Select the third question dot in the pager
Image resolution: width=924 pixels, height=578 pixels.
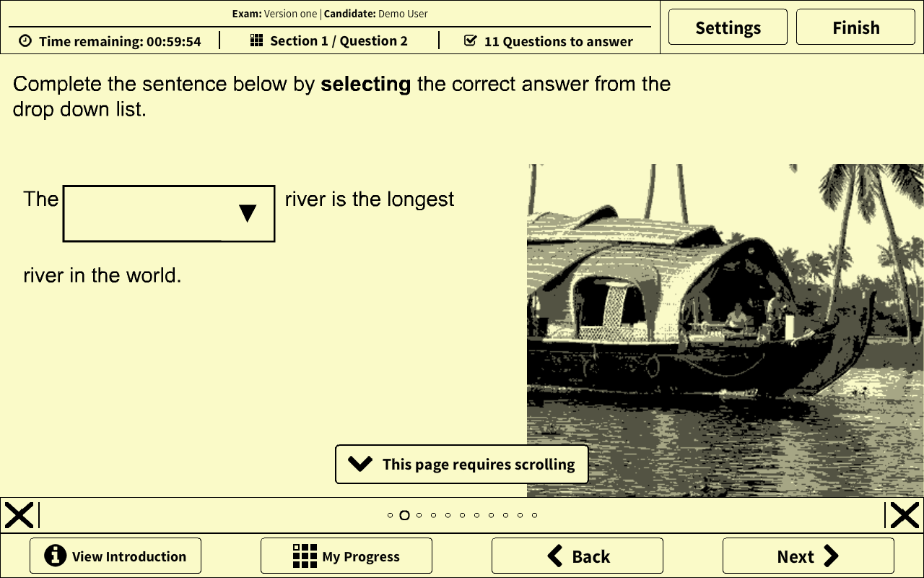[419, 515]
